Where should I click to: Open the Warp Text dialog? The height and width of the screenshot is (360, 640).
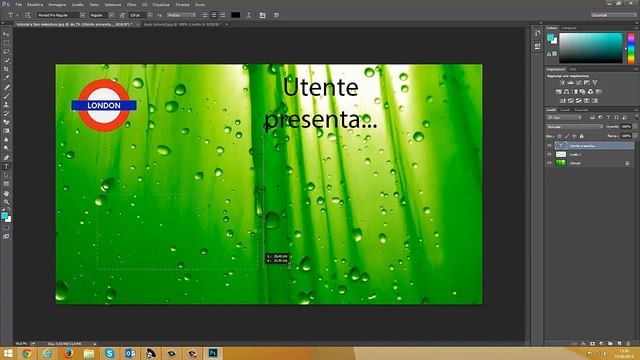[249, 15]
